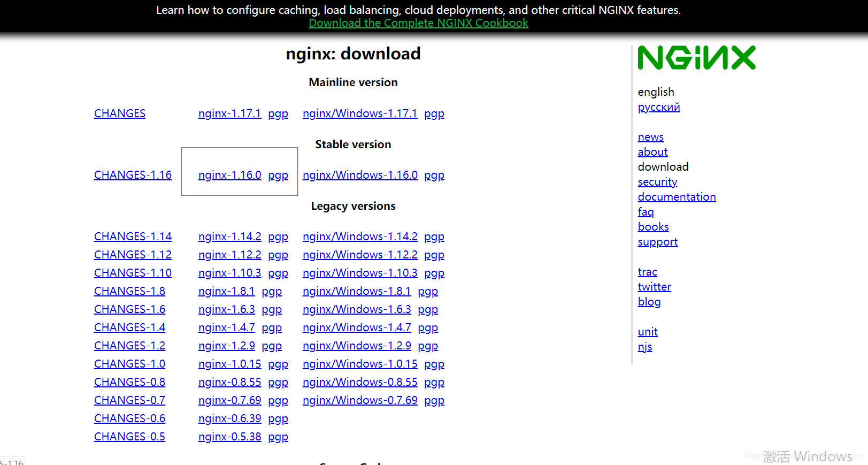Open CHANGES-0.8 link
Screen dimensions: 868x465
coord(130,382)
